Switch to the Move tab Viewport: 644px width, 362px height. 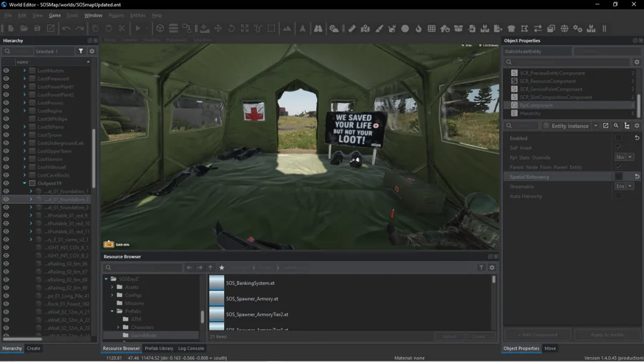pos(550,348)
